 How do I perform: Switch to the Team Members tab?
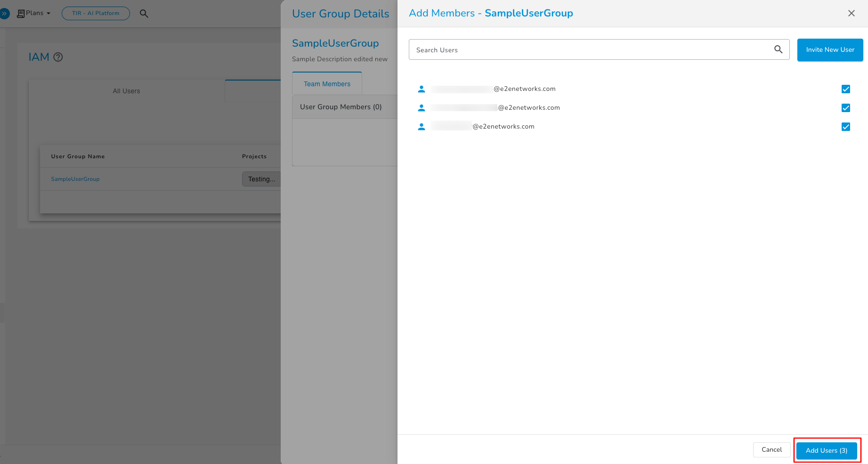pyautogui.click(x=327, y=84)
